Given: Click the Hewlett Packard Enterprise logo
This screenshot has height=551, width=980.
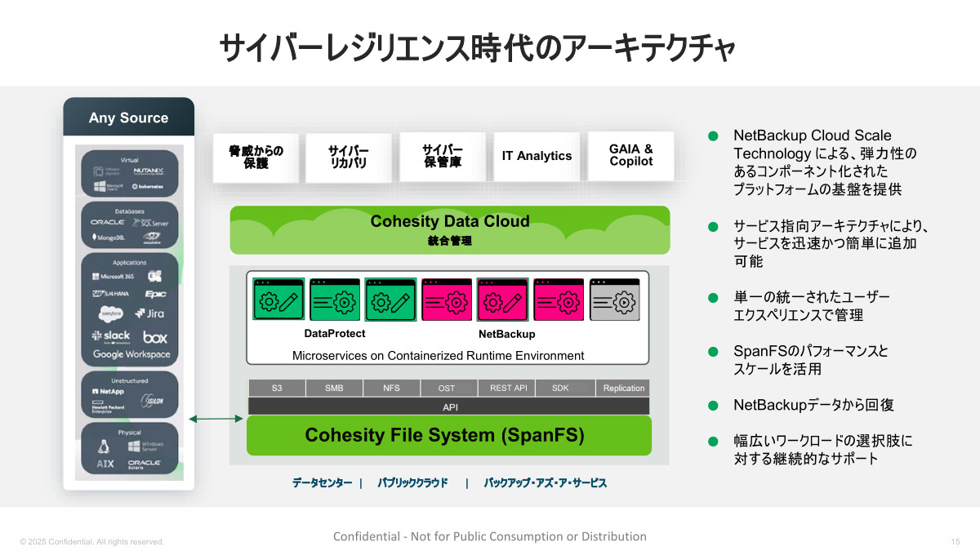Looking at the screenshot, I should [x=108, y=407].
